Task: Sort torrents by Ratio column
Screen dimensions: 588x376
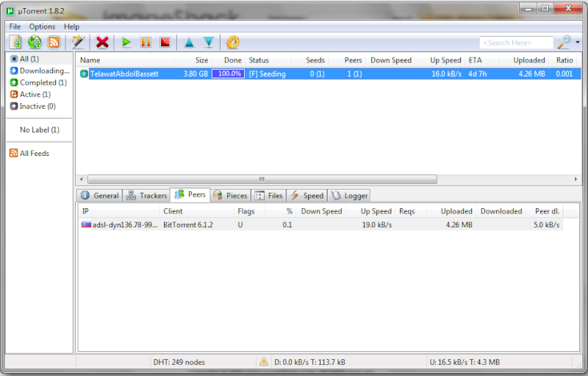Action: coord(563,60)
